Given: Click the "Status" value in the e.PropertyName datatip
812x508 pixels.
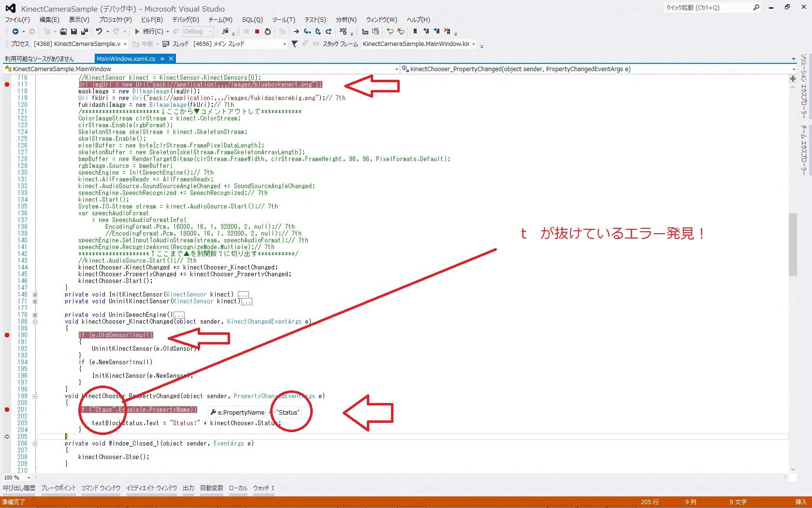Looking at the screenshot, I should point(288,413).
